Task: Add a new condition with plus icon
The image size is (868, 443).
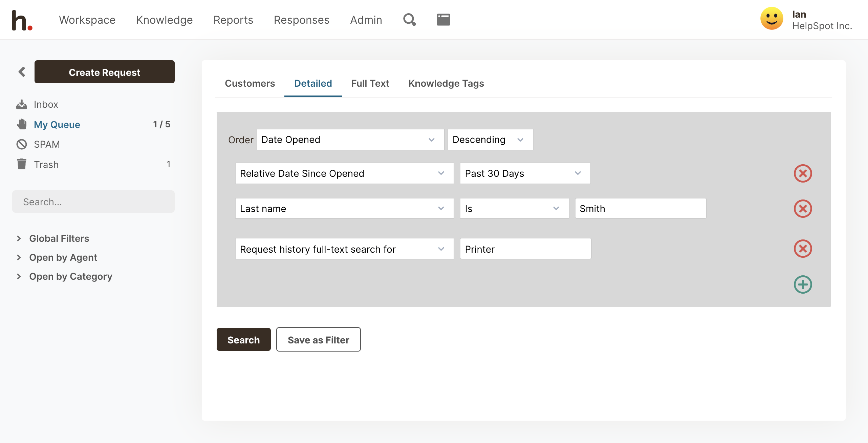Action: 803,284
